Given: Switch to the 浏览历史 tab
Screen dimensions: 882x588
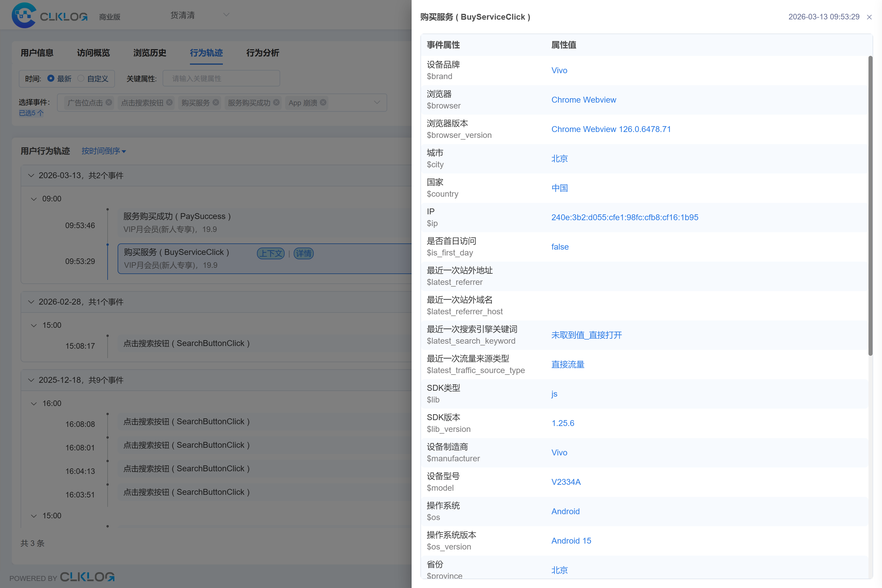Looking at the screenshot, I should coord(150,53).
